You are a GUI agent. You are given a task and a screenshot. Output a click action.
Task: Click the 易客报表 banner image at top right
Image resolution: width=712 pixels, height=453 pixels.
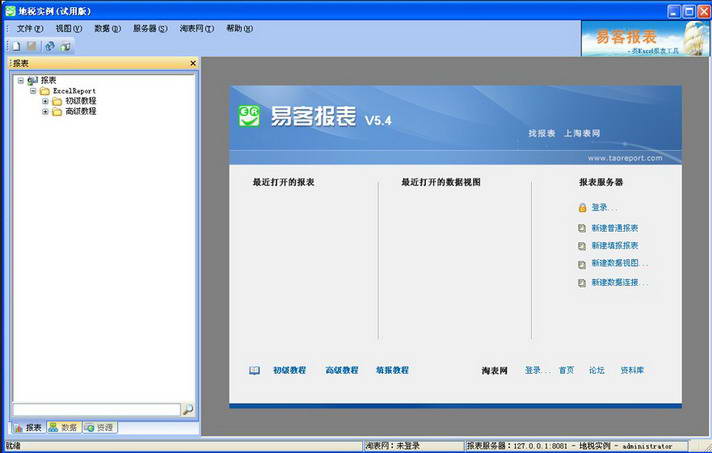[645, 39]
